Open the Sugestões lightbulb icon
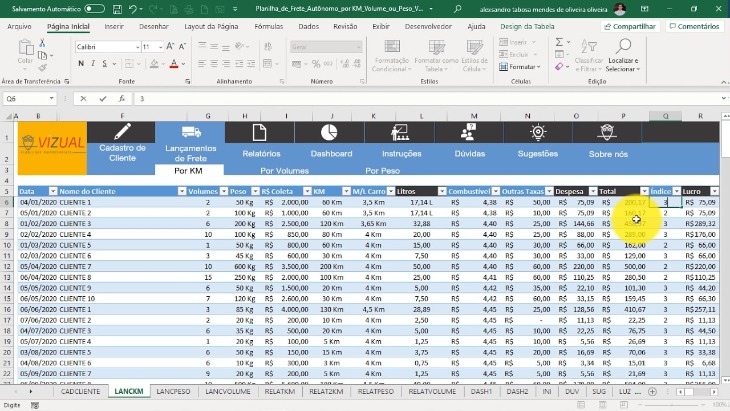The image size is (730, 411). tap(538, 133)
